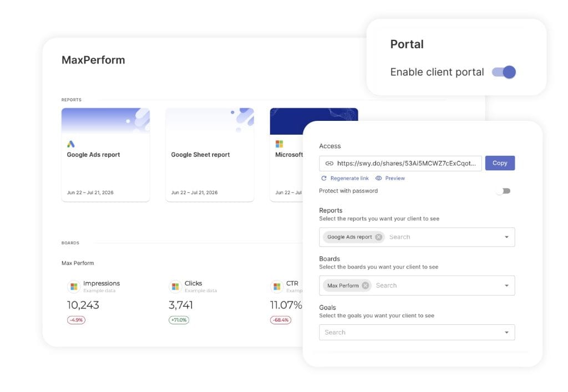
Task: Click the Impressions metric Microsoft icon
Action: pos(74,287)
